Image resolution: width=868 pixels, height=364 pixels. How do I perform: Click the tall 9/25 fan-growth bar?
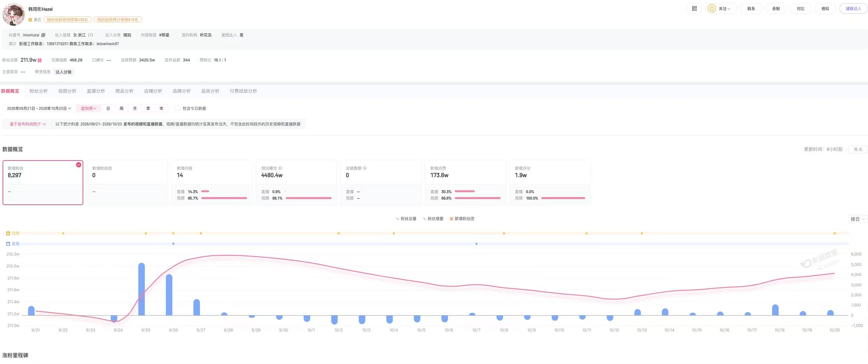(x=141, y=289)
